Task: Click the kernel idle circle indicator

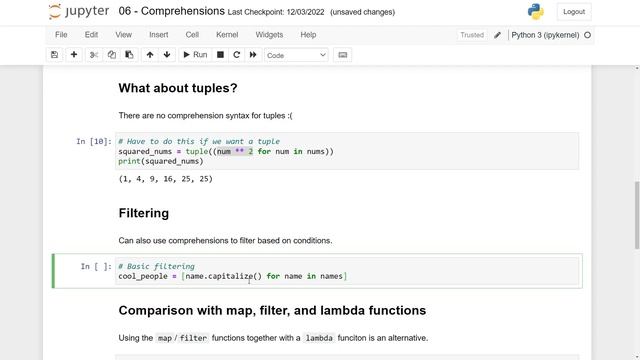Action: (x=587, y=35)
